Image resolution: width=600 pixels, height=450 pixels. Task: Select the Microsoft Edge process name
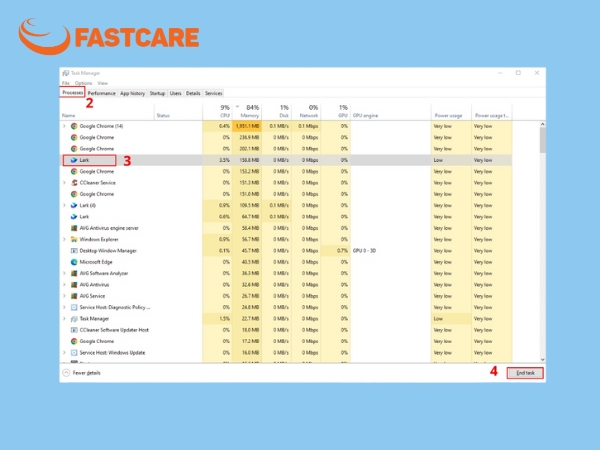pos(96,262)
